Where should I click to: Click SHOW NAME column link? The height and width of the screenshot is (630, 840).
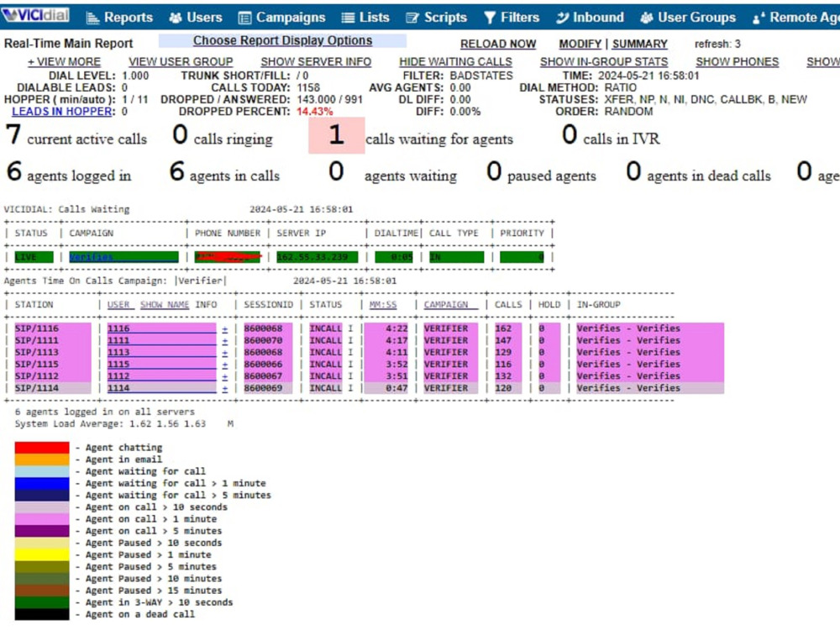[x=165, y=305]
